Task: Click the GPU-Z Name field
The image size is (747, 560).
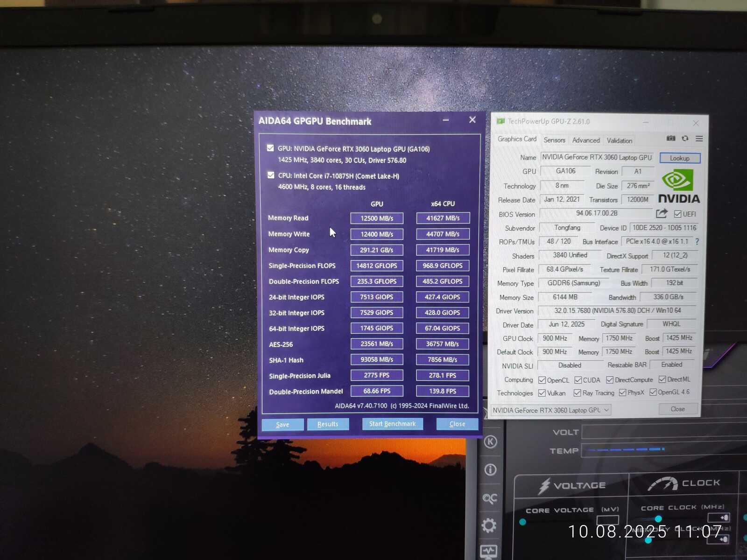Action: click(597, 157)
